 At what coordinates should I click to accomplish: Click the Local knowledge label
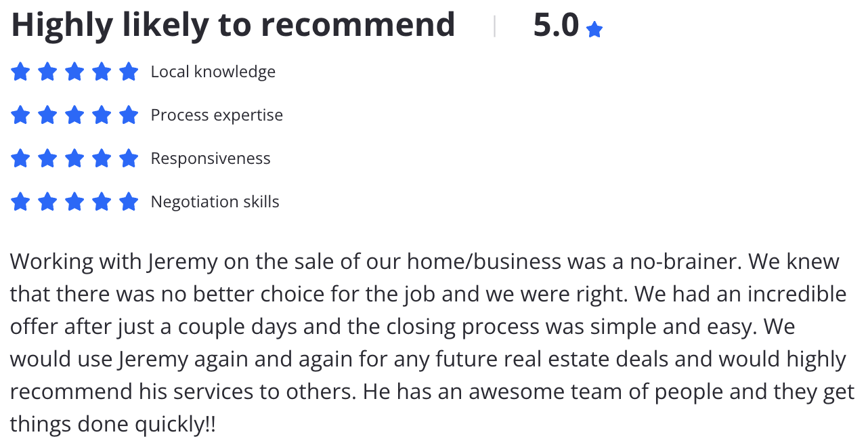tap(213, 72)
